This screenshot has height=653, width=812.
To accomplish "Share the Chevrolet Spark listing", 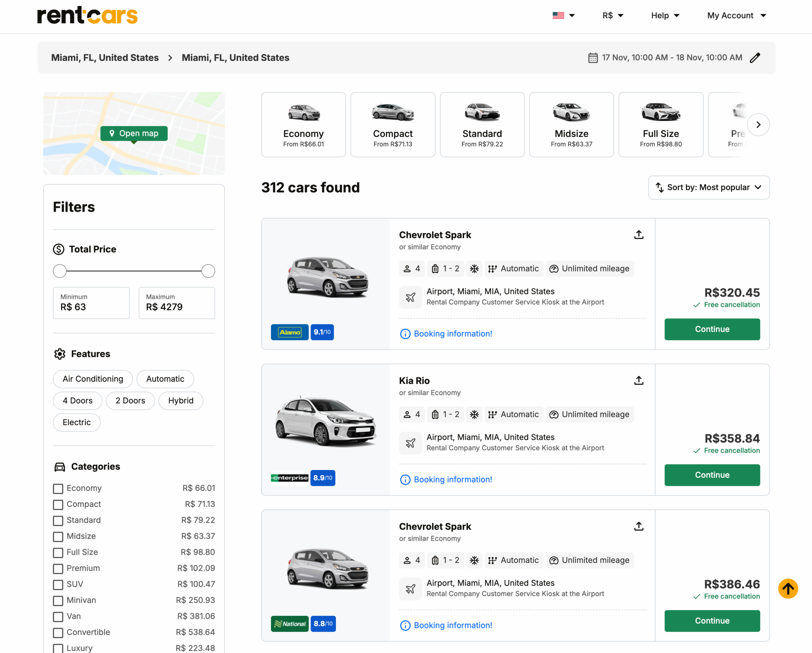I will [x=639, y=235].
